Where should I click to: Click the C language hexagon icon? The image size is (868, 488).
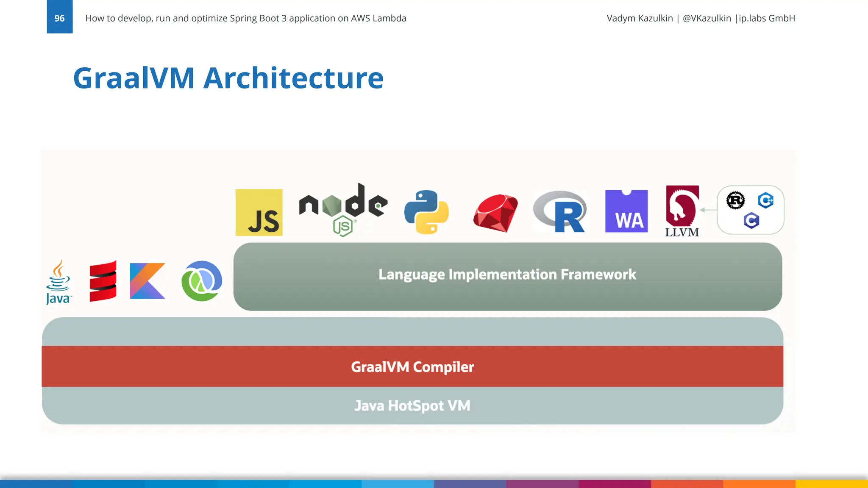[x=751, y=221]
